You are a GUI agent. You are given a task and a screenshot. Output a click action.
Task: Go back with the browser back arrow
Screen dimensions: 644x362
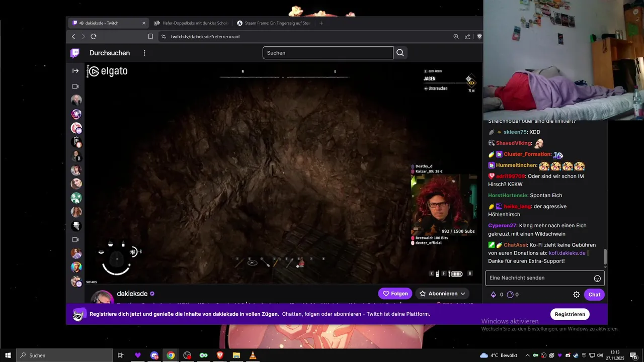tap(73, 37)
